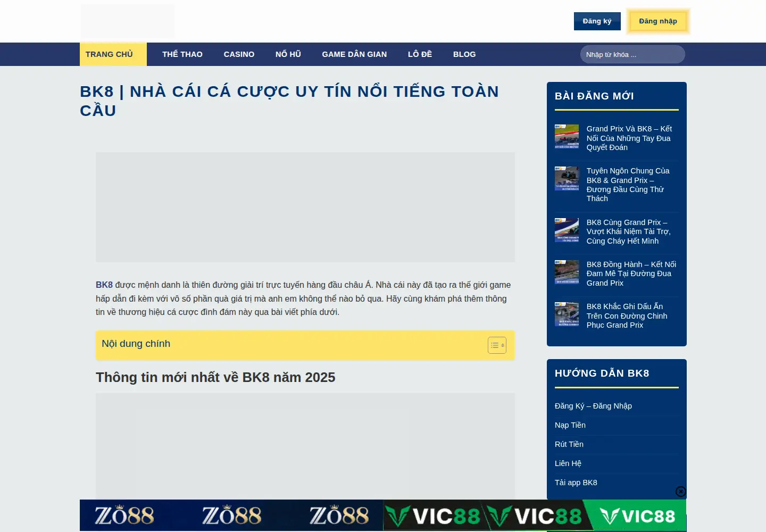Open LÔ ĐỀ menu item
Image resolution: width=766 pixels, height=532 pixels.
(x=420, y=54)
